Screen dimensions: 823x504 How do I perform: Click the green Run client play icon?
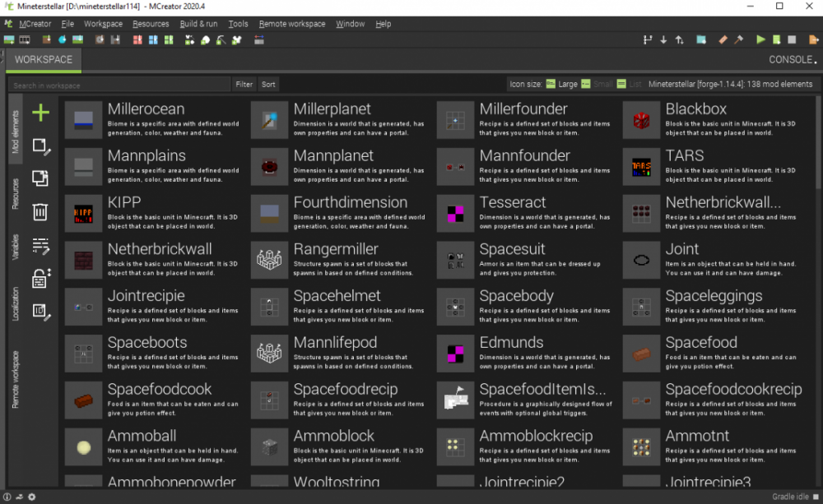(760, 39)
